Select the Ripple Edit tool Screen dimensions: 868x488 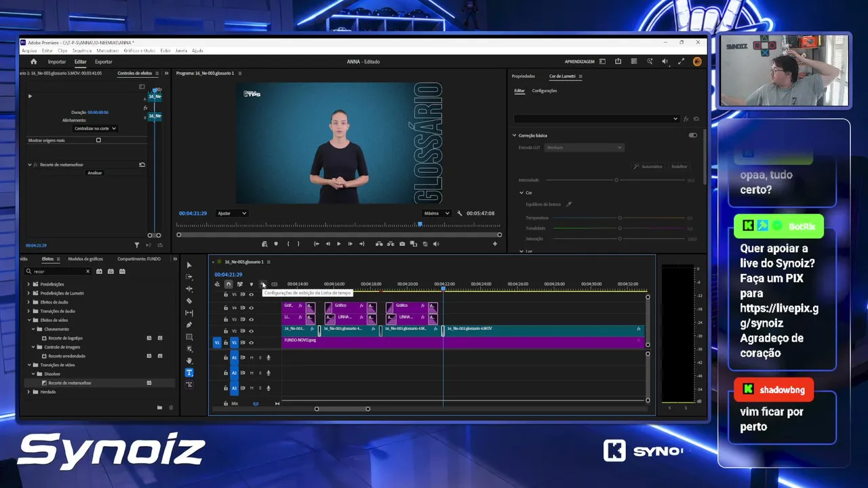pos(189,289)
